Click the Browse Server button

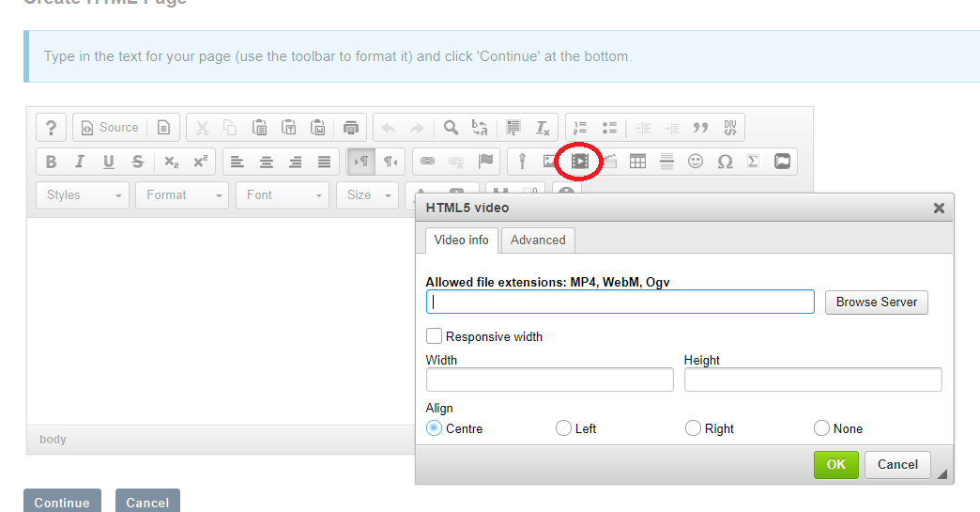(876, 303)
